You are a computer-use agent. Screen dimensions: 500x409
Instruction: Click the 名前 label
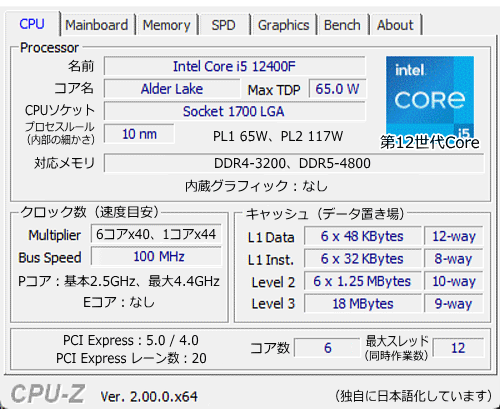[81, 66]
